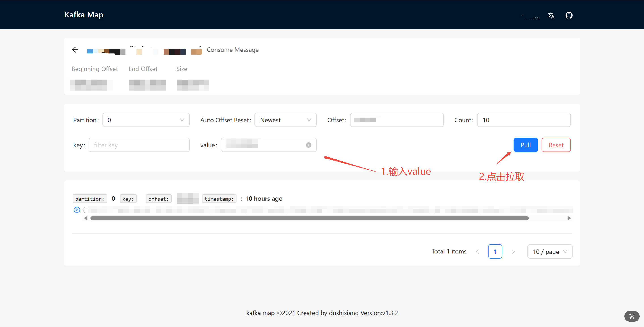Click the Kafka Map title
Screen dimensions: 644x327
(84, 15)
